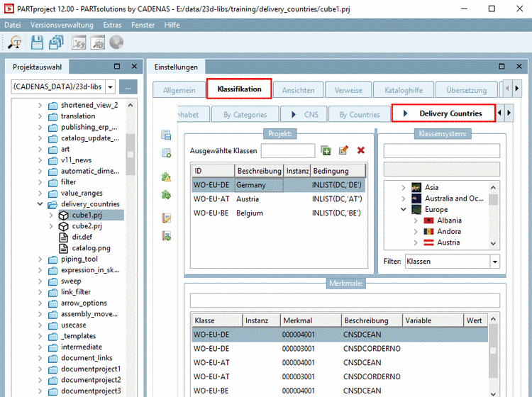532x397 pixels.
Task: Switch to the Ansichten tab
Action: (x=298, y=90)
